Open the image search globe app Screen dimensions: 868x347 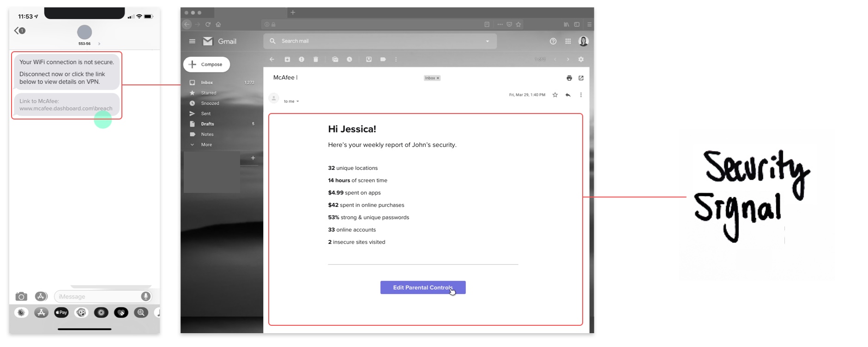click(x=141, y=313)
